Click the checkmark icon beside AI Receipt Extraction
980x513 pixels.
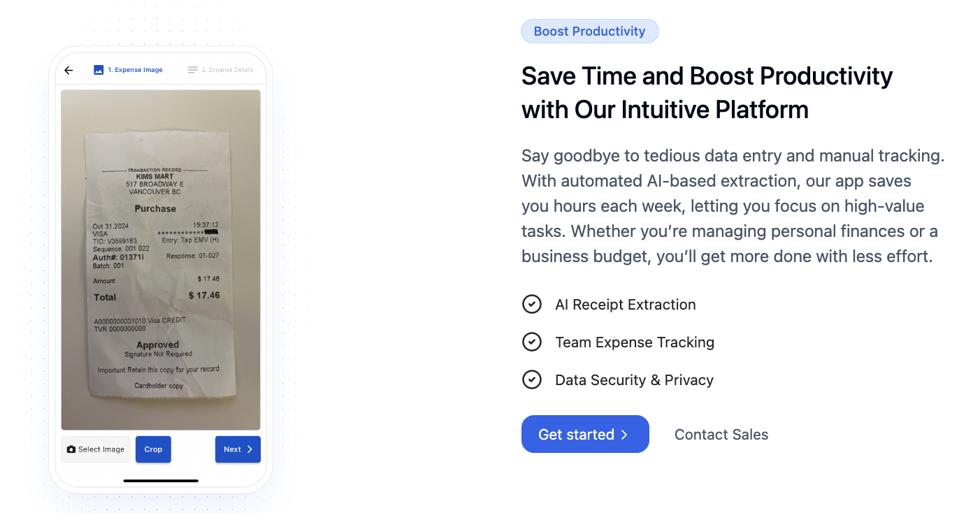[532, 304]
